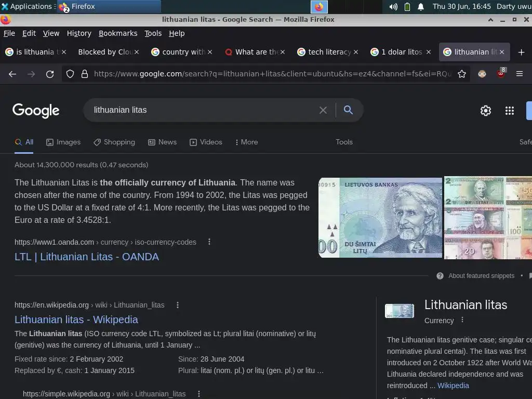Screen dimensions: 532x399
Task: Click the Firefox icon in the panel tray
Action: 319,7
